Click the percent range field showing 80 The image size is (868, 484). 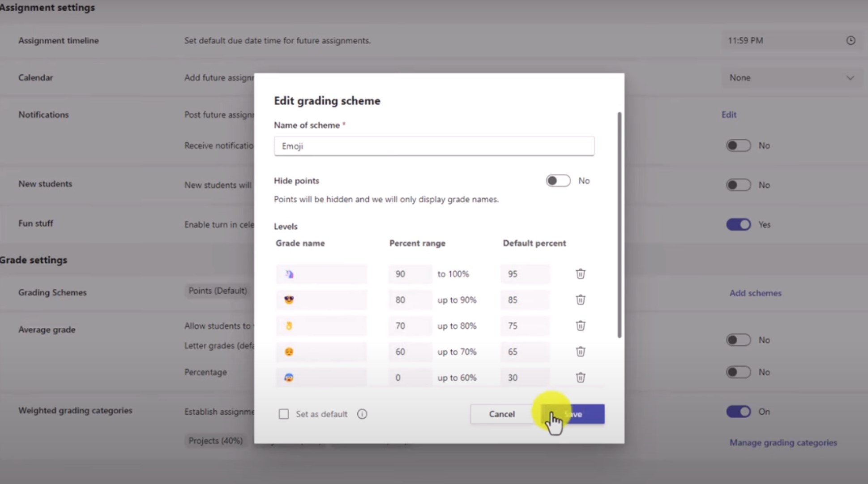pyautogui.click(x=410, y=300)
